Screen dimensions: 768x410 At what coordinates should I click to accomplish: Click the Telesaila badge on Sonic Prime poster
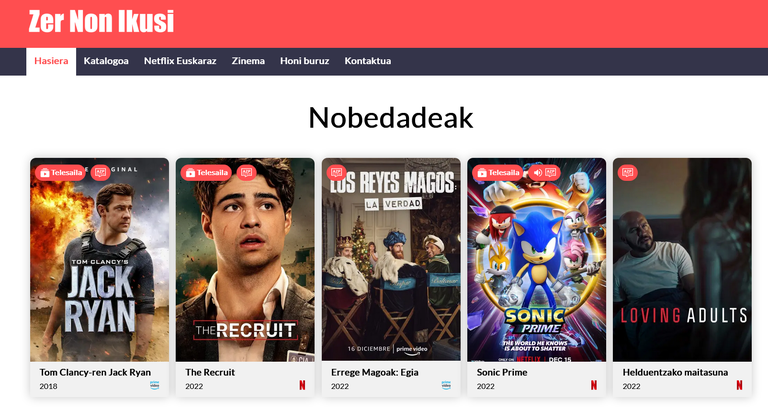click(x=497, y=172)
